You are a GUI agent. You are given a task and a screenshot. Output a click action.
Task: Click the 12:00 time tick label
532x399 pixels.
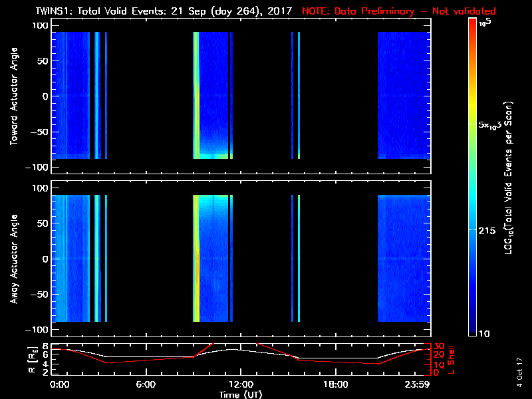tap(240, 385)
